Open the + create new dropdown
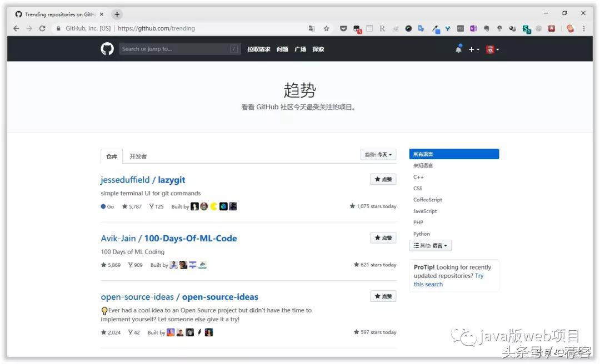600x364 pixels. 474,49
